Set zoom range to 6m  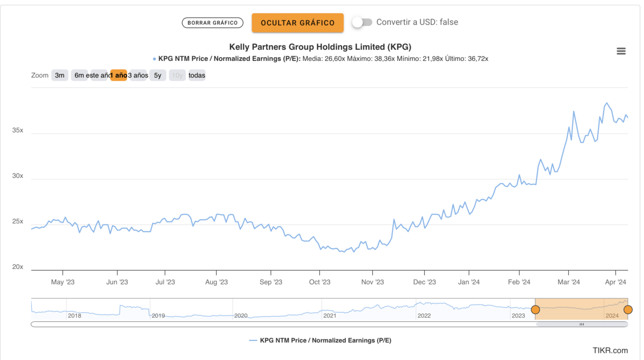point(79,75)
